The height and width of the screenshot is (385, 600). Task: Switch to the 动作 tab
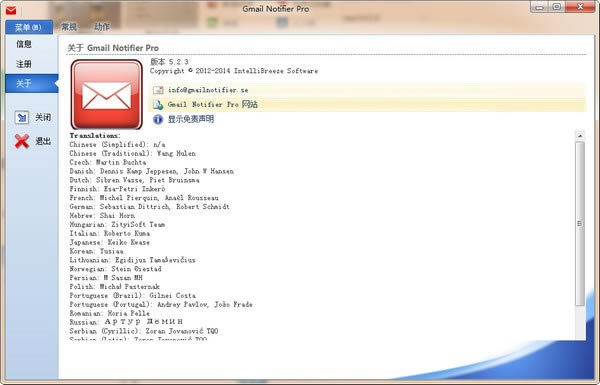[x=102, y=27]
